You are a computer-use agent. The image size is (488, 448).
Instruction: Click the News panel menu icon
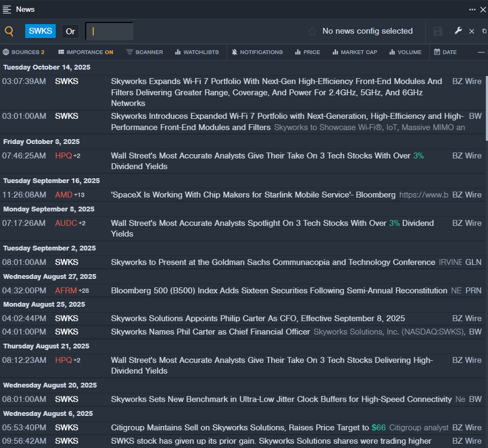coord(7,9)
